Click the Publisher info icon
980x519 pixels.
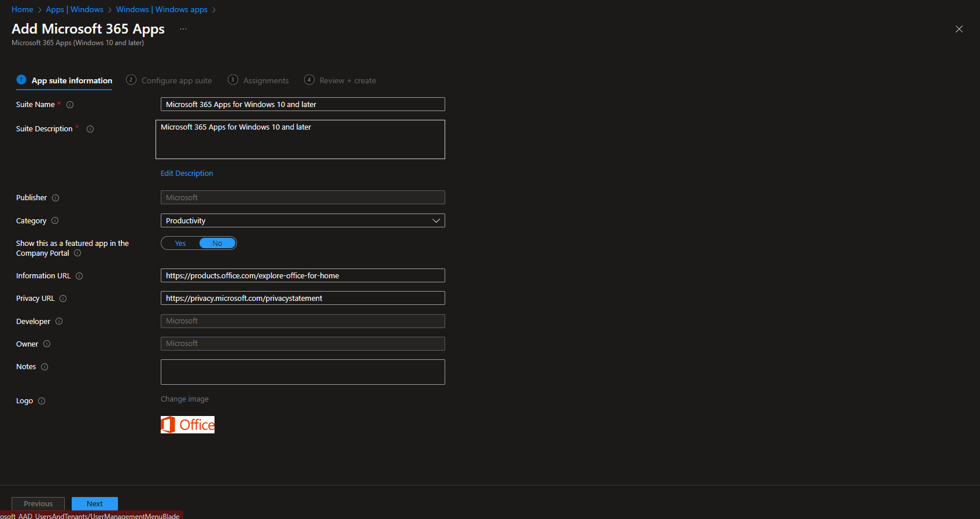pyautogui.click(x=56, y=198)
